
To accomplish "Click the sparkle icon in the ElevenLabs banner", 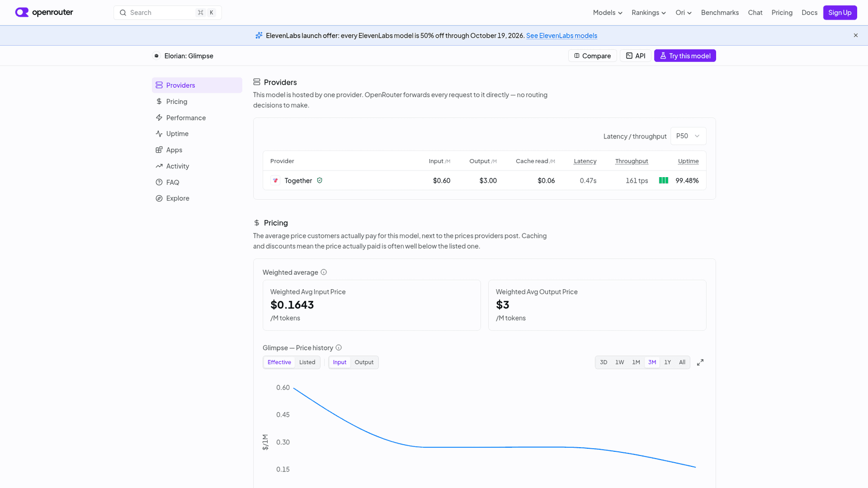I will click(x=259, y=35).
